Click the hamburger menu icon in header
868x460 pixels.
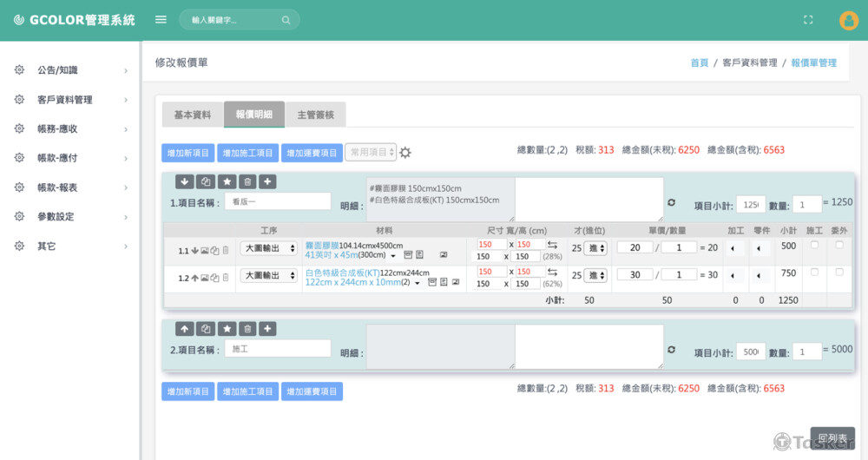click(161, 19)
